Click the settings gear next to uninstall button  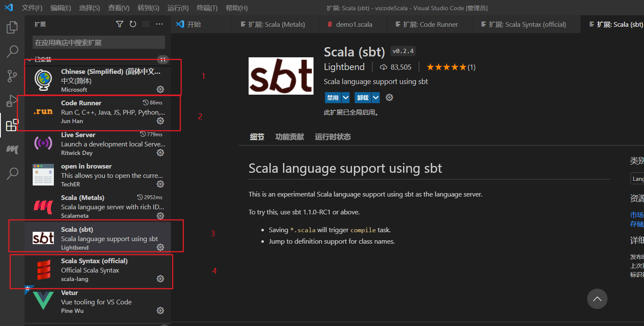pos(389,97)
